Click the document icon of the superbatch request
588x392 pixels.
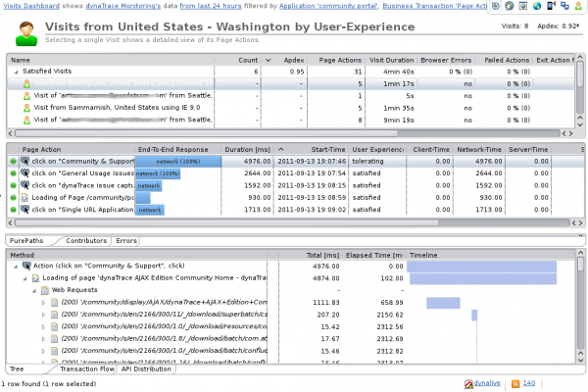(54, 315)
